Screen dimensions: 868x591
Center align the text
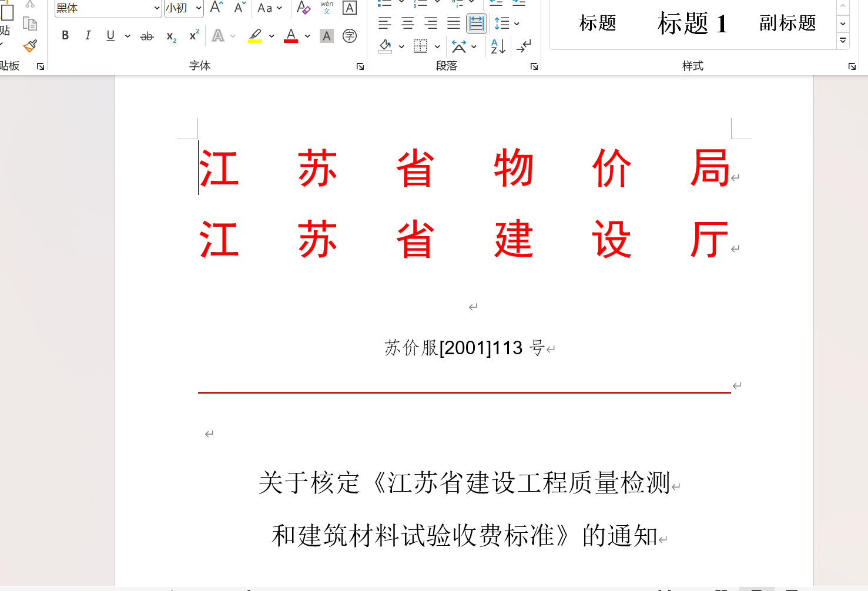[x=408, y=23]
